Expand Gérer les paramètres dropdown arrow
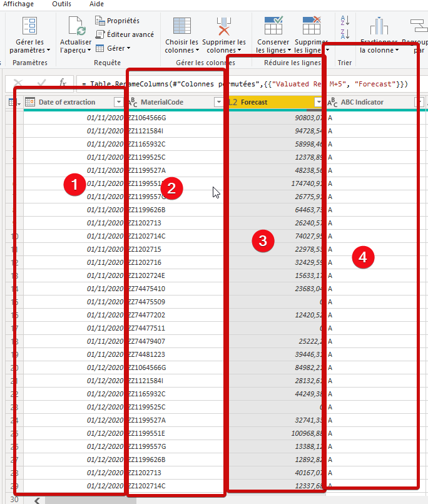Image resolution: width=428 pixels, height=504 pixels. point(49,50)
